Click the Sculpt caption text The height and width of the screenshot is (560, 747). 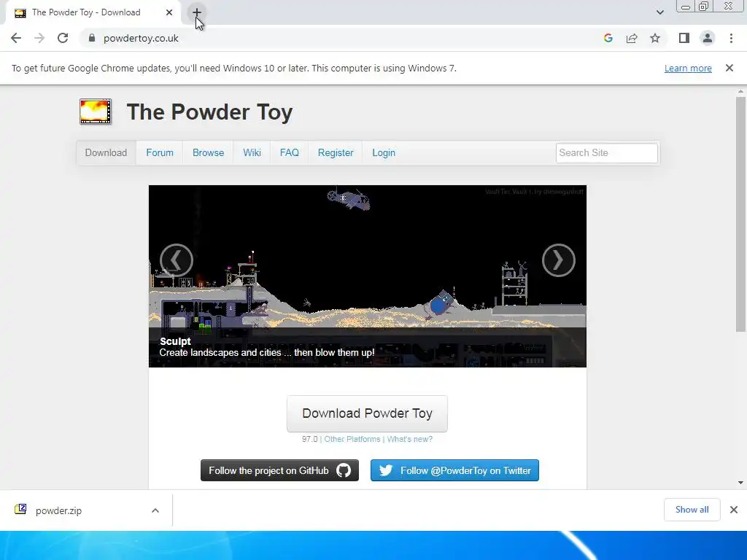point(175,341)
